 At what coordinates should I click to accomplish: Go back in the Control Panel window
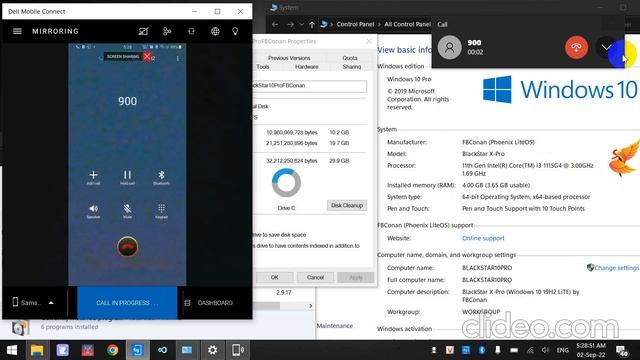click(275, 24)
